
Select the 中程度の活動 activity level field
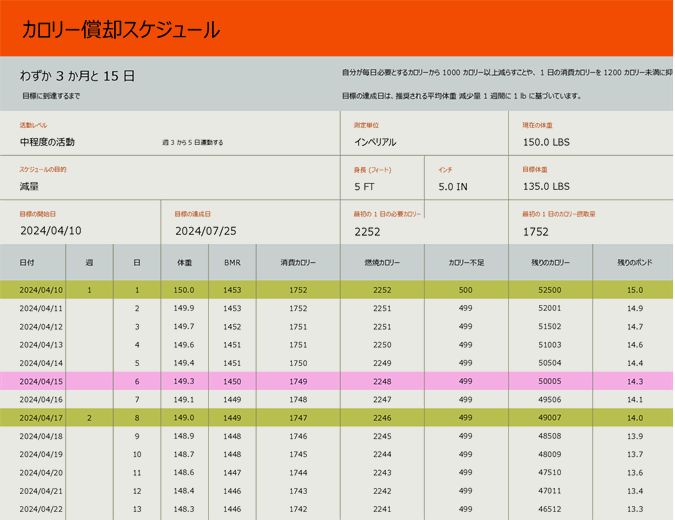pyautogui.click(x=47, y=142)
